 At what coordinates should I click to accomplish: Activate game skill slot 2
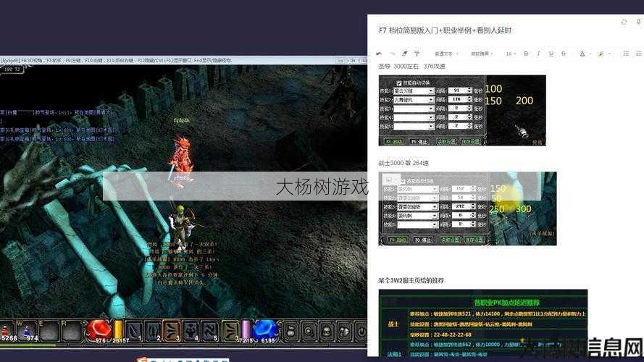(x=153, y=331)
